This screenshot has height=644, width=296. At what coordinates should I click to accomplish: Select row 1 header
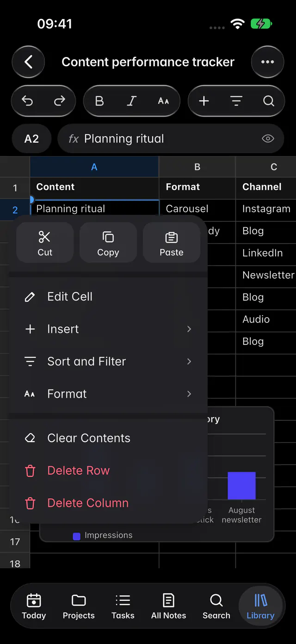click(x=15, y=188)
